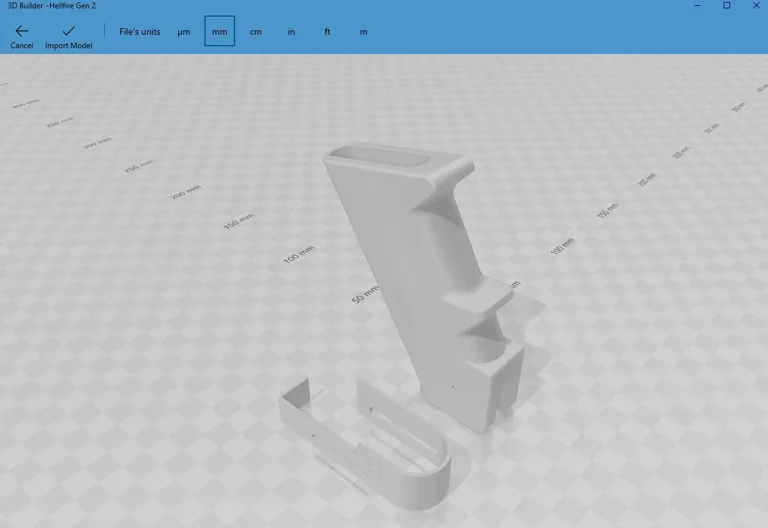
Task: Confirm with the Import Model checkmark
Action: coord(68,31)
